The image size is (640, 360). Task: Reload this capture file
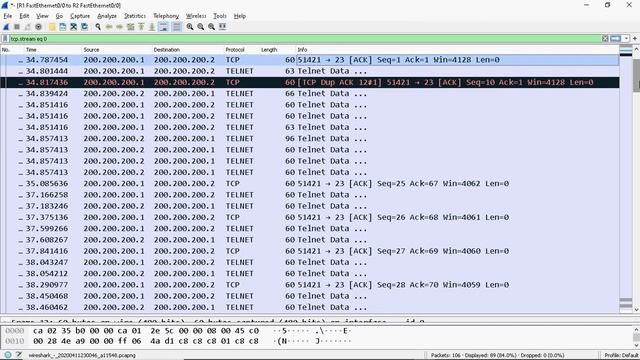(84, 27)
